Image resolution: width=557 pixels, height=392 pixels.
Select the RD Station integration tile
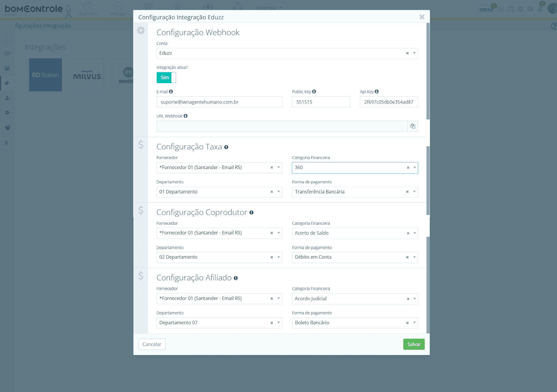tap(46, 75)
